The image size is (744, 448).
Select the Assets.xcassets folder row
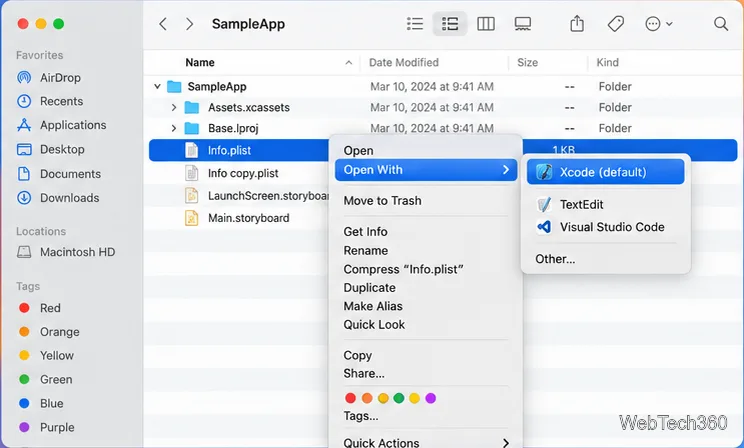point(443,108)
